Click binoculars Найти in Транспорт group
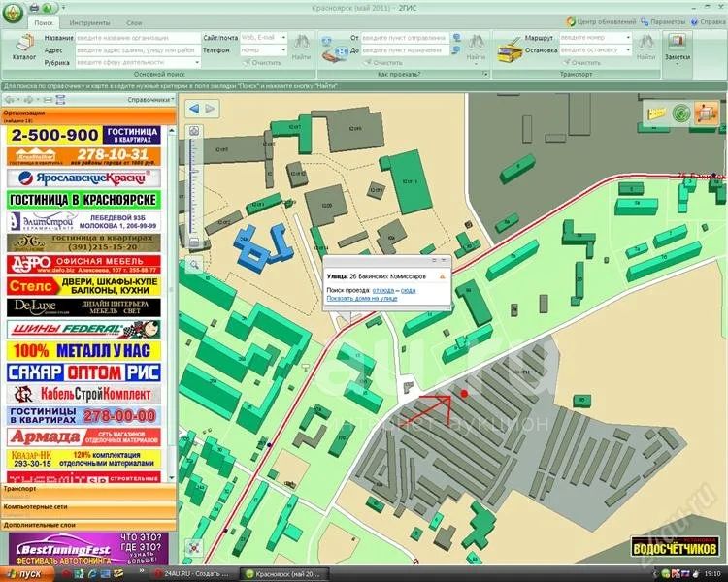 click(645, 47)
